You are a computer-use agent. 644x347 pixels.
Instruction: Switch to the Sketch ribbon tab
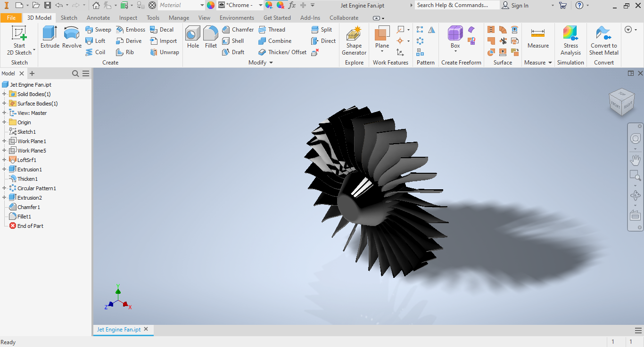click(x=69, y=18)
